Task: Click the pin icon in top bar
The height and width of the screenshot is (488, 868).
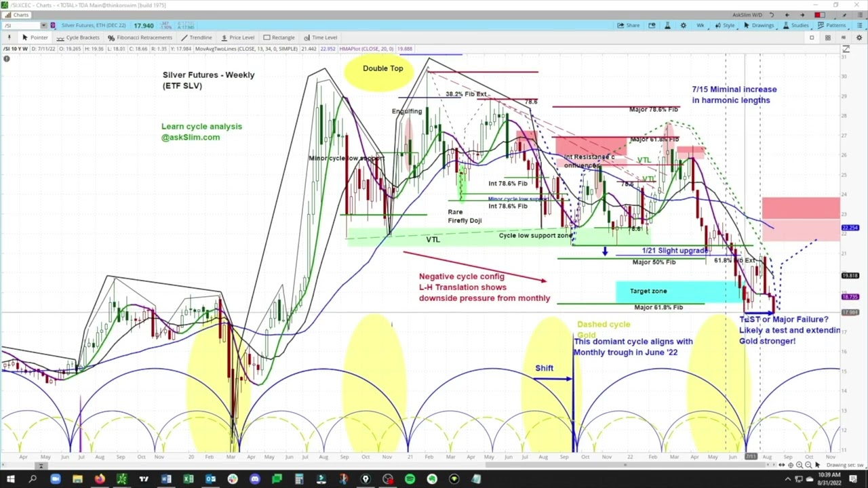Action: 844,15
